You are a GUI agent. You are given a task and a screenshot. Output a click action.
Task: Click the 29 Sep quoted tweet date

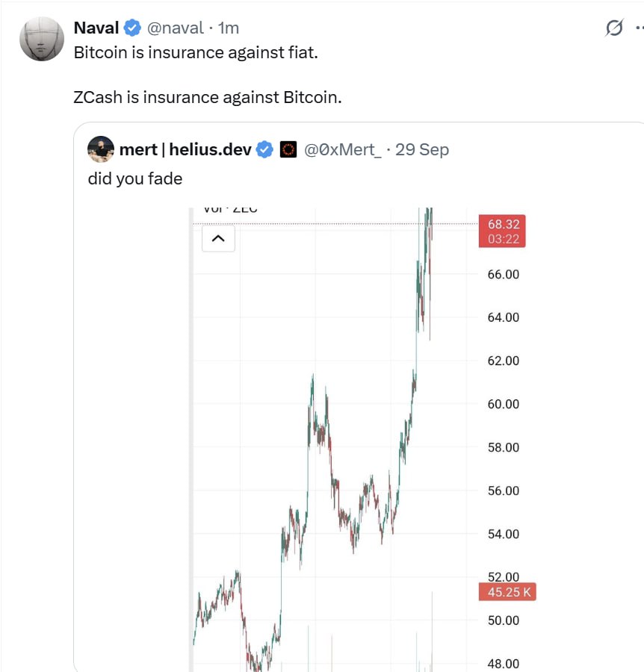[422, 149]
